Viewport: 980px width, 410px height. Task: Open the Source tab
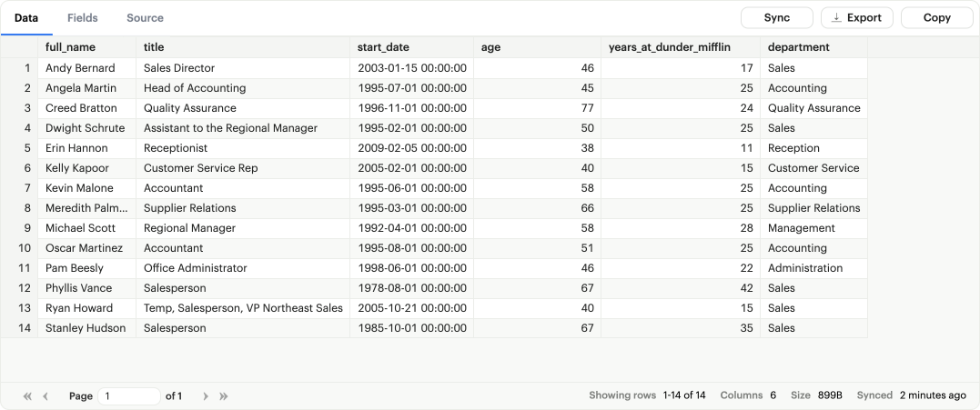(145, 17)
